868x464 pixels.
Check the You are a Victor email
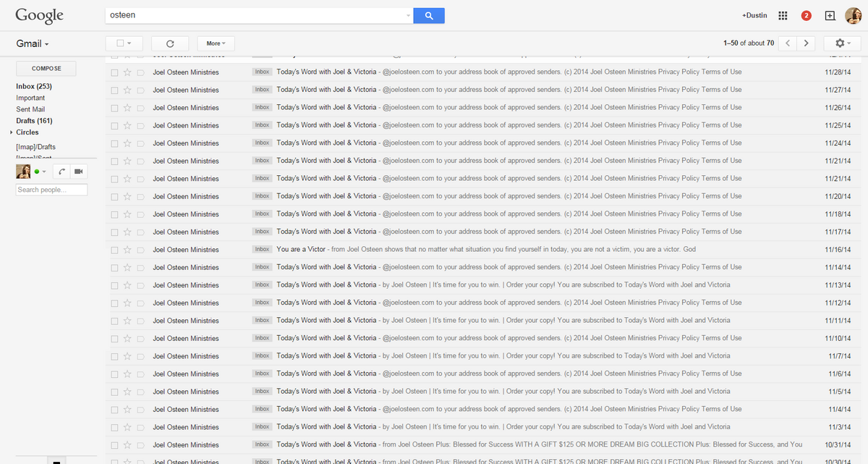point(114,250)
